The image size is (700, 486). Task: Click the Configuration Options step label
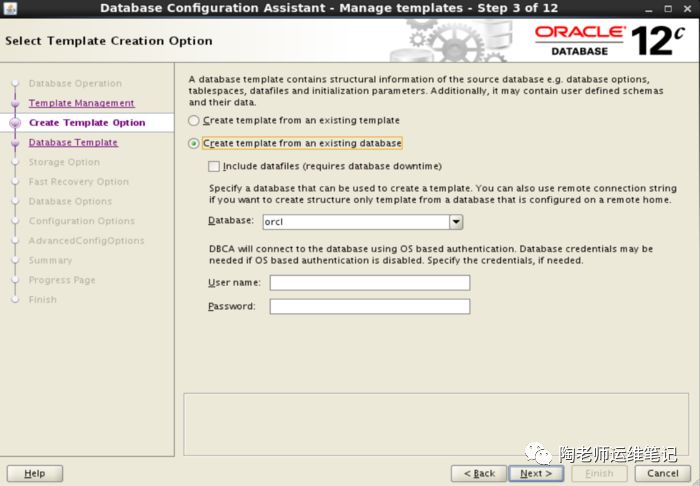click(82, 221)
